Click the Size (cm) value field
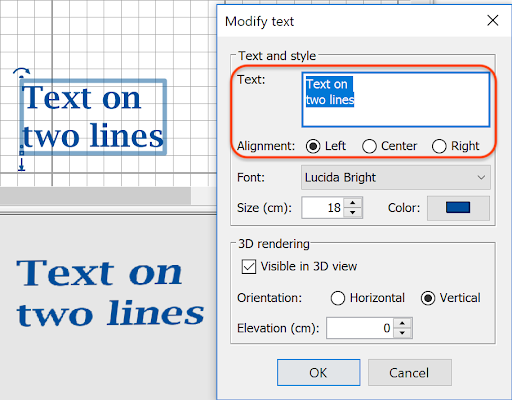 (x=323, y=208)
